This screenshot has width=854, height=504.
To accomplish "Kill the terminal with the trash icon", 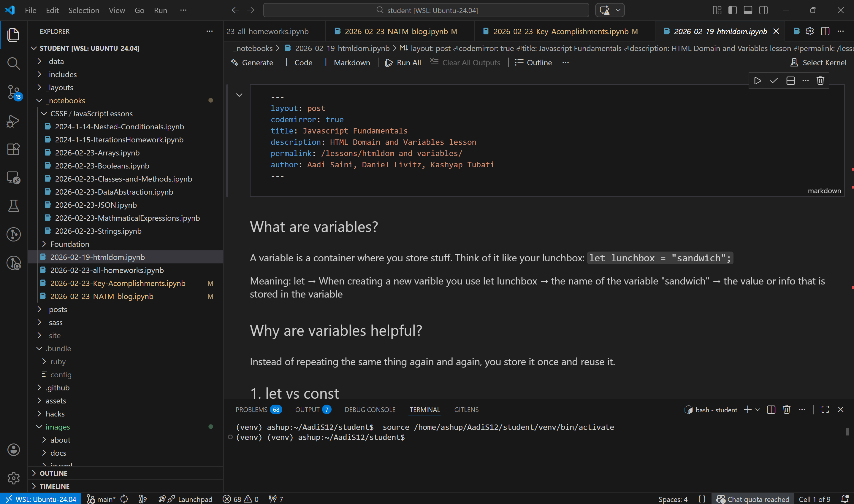I will [x=786, y=410].
